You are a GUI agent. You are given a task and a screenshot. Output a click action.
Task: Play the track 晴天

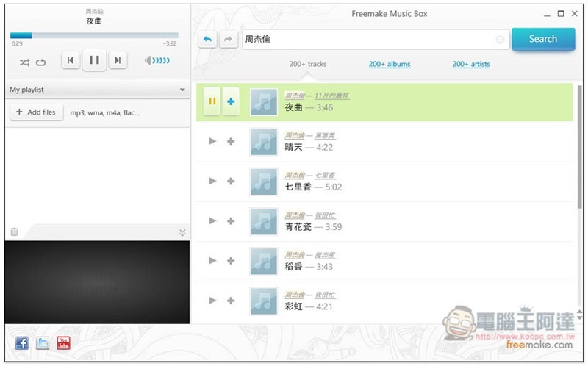212,141
